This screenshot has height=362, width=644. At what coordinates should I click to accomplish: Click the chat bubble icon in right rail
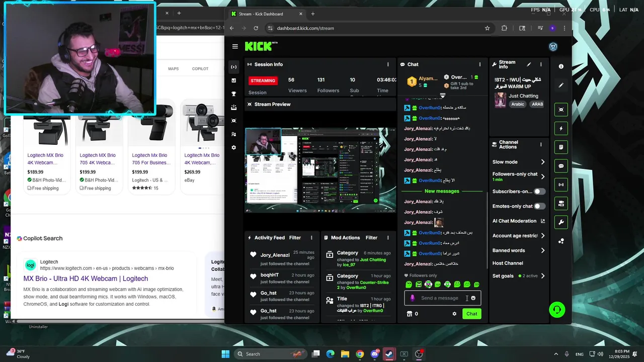click(x=561, y=166)
